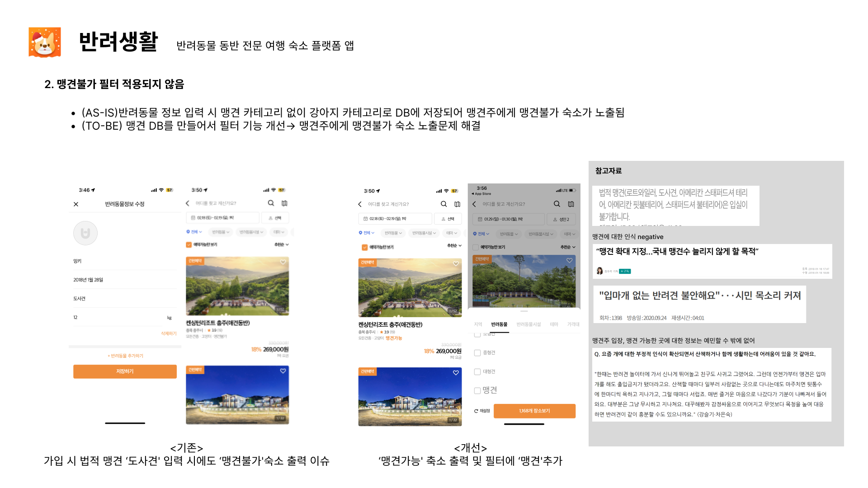Tap the gray pet profile avatar placeholder
Viewport: 868px width, 488px height.
tap(85, 233)
